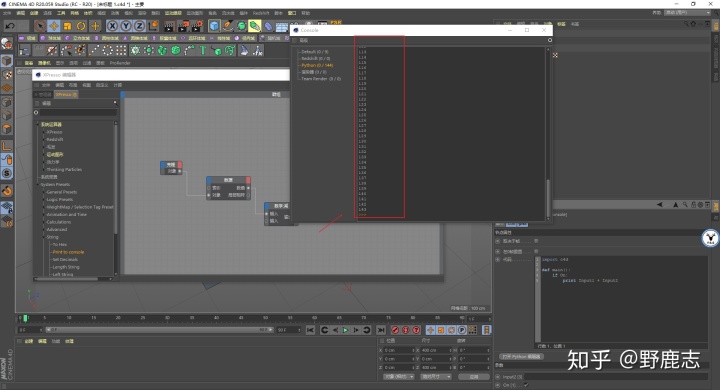Viewport: 720px width, 390px height.
Task: Open ProRender menu in viewport
Action: [120, 63]
